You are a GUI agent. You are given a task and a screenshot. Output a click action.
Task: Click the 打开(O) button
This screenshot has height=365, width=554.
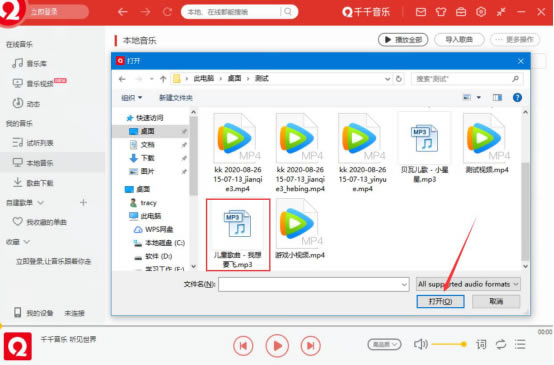tap(440, 301)
